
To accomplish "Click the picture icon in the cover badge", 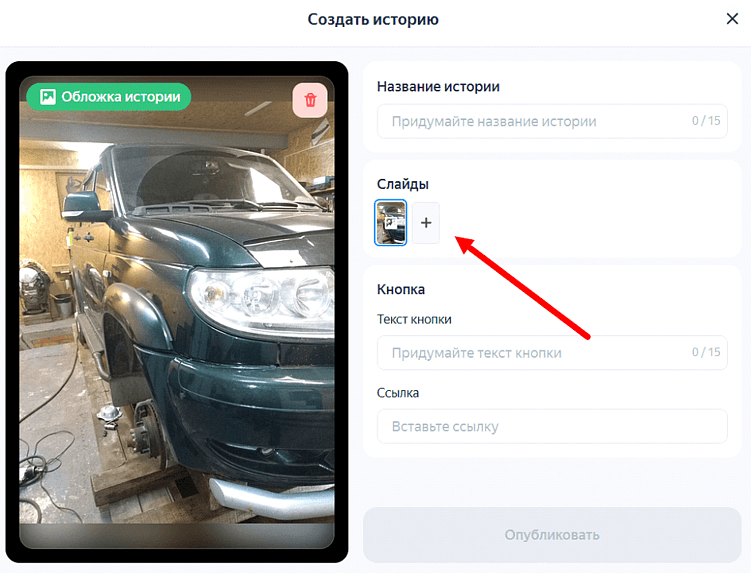I will coord(48,97).
